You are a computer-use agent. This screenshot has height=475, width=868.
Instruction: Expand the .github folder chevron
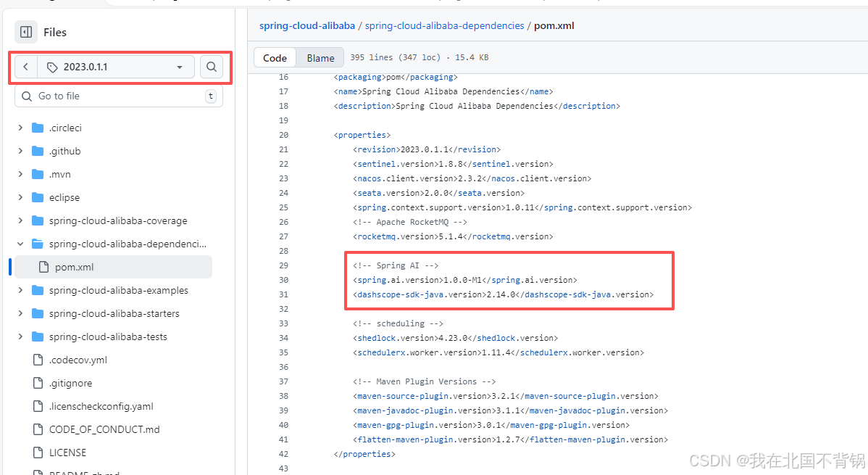(x=20, y=151)
